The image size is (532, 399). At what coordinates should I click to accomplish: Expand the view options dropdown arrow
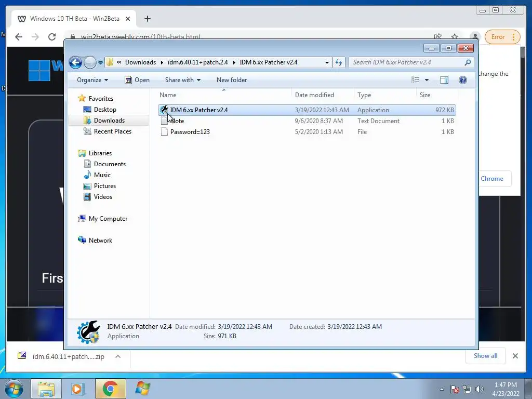[x=427, y=80]
